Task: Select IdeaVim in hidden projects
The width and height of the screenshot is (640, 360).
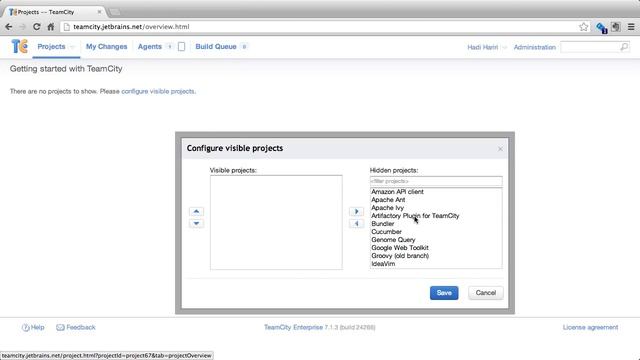Action: [383, 264]
